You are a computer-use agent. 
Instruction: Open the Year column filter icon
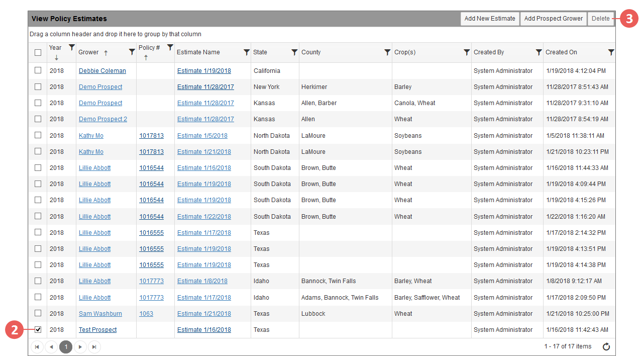(72, 47)
